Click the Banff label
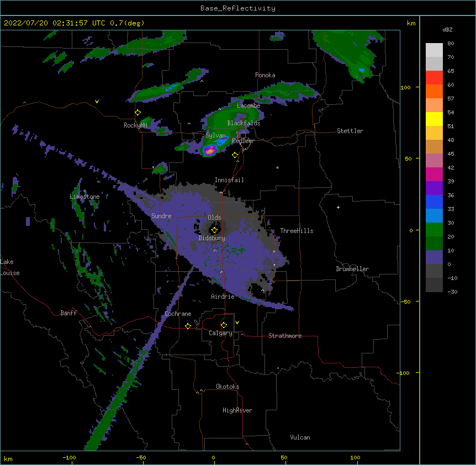 pos(68,313)
